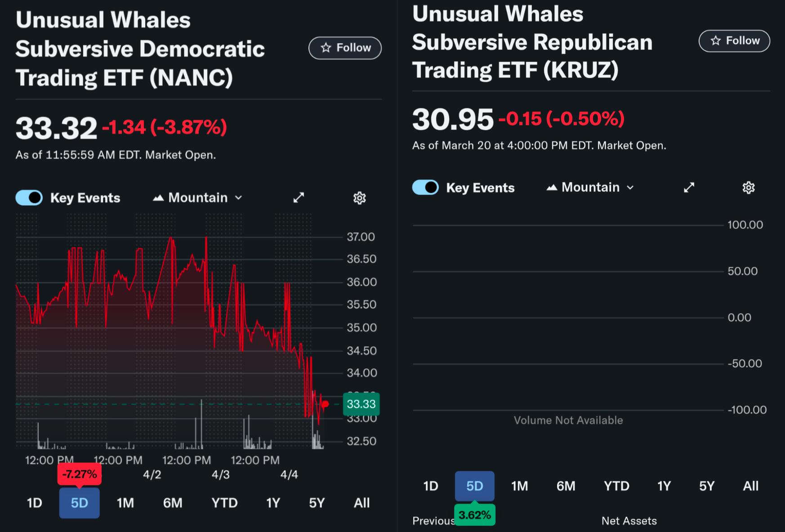The height and width of the screenshot is (532, 785).
Task: Select All range on NANC chart
Action: (x=362, y=503)
